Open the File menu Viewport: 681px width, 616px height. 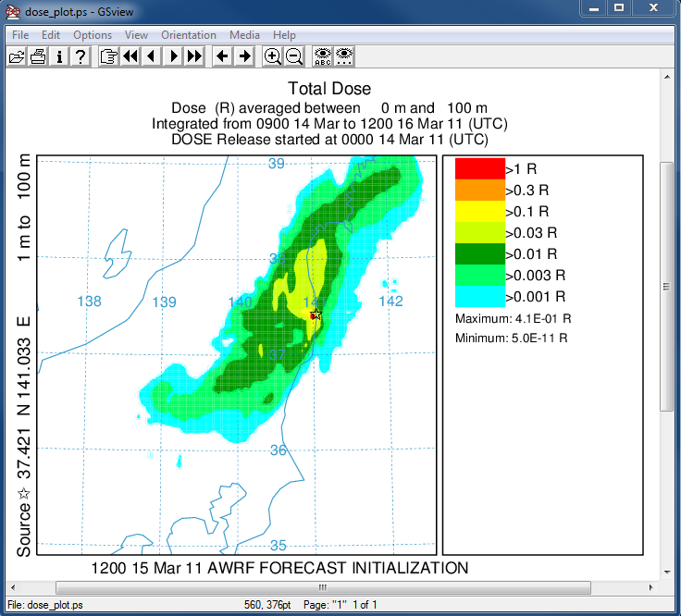pos(20,35)
